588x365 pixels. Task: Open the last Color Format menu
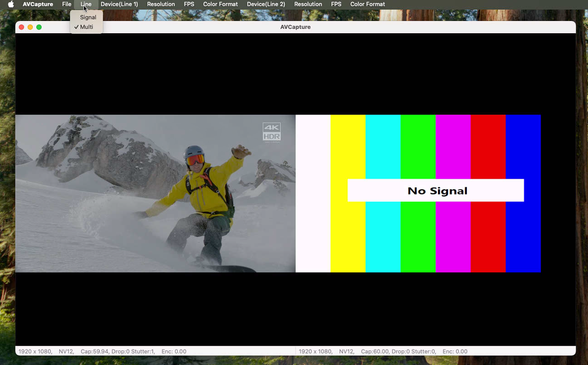[x=367, y=4]
